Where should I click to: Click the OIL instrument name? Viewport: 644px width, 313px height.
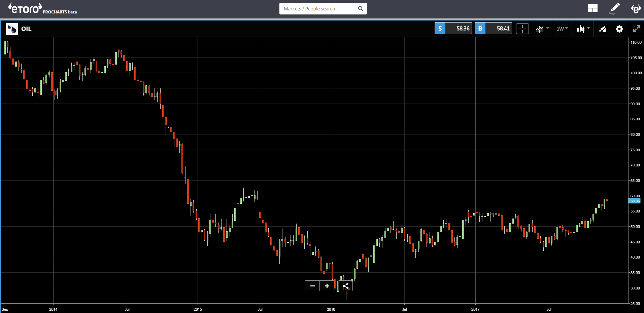26,29
